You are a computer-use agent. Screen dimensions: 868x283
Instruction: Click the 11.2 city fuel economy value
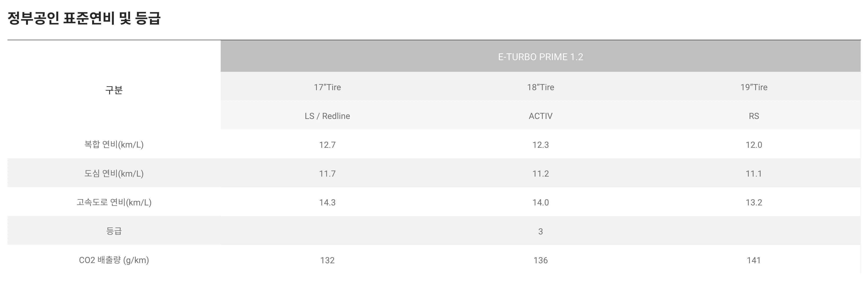(541, 174)
